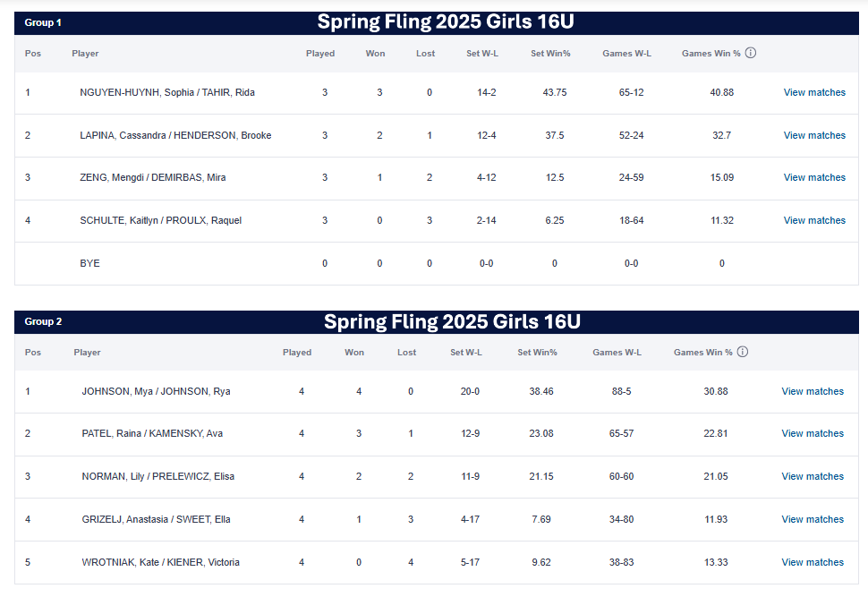This screenshot has width=868, height=597.
Task: Click the Games Win % info icon in Group 2
Action: click(x=743, y=352)
